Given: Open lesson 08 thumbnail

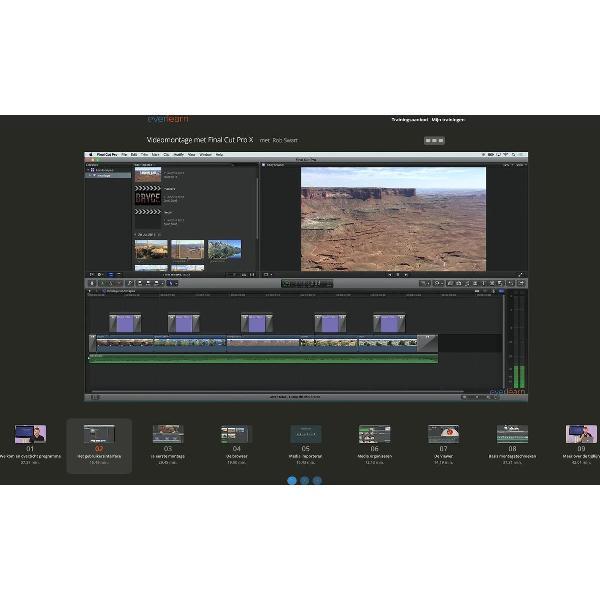Looking at the screenshot, I should pyautogui.click(x=512, y=434).
